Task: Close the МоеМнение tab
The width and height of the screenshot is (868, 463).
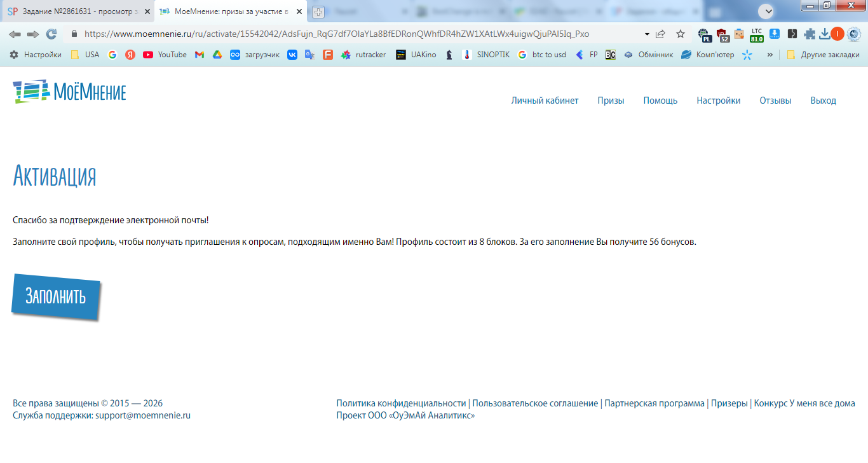Action: pyautogui.click(x=299, y=11)
